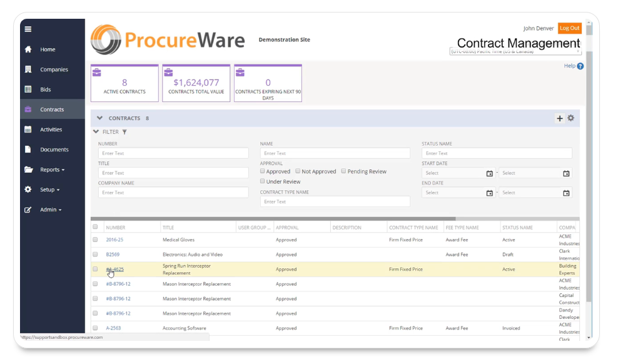Open contract number 2016-25 link
623x364 pixels.
(114, 240)
